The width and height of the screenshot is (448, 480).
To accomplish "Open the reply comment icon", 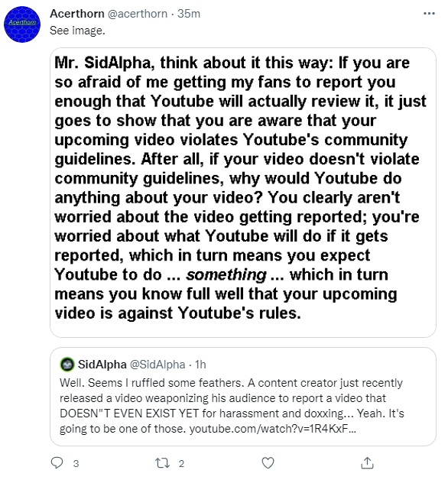I will tap(57, 462).
